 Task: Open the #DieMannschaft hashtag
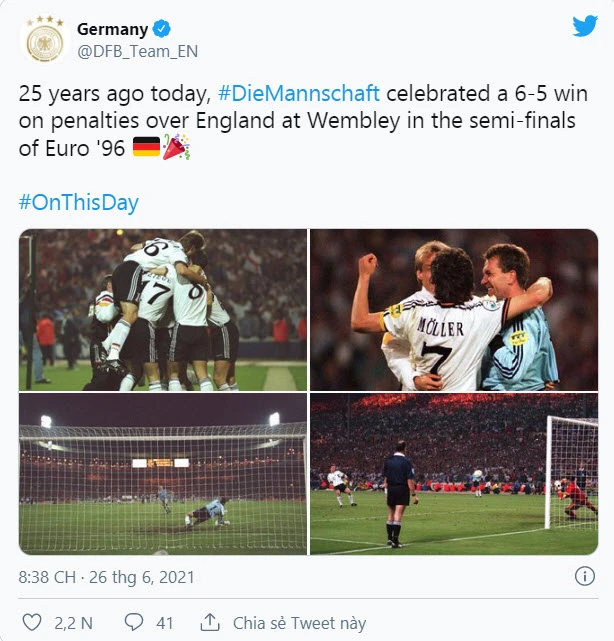pyautogui.click(x=297, y=94)
